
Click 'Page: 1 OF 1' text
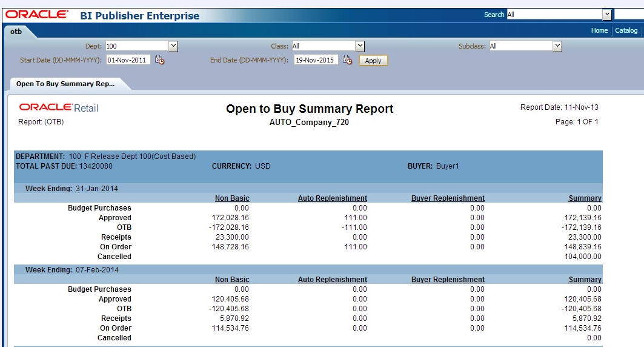click(577, 122)
